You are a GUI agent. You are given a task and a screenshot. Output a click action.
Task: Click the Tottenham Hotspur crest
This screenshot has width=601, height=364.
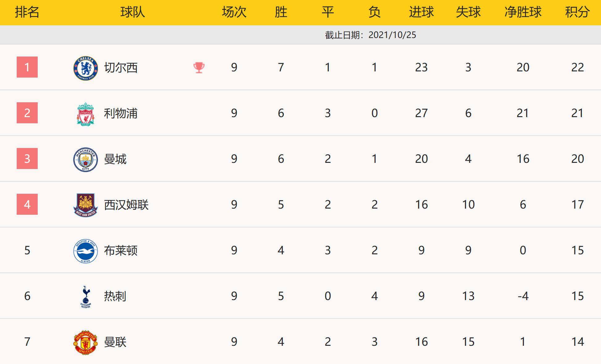86,296
